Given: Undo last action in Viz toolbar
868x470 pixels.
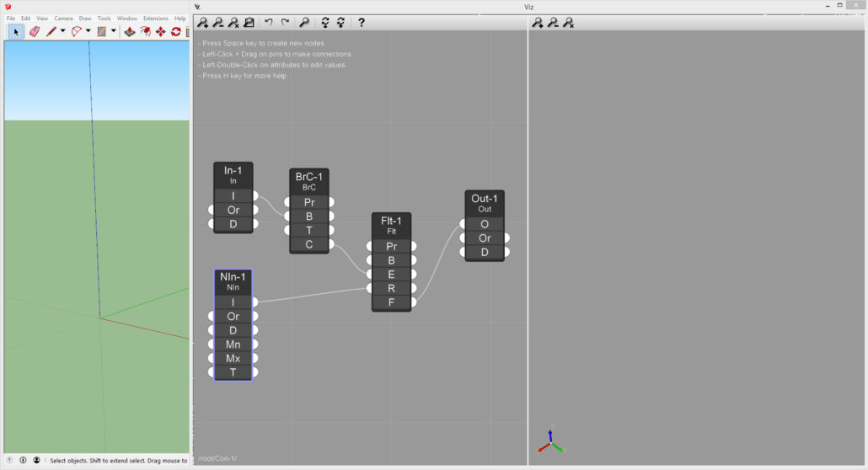Looking at the screenshot, I should point(269,23).
